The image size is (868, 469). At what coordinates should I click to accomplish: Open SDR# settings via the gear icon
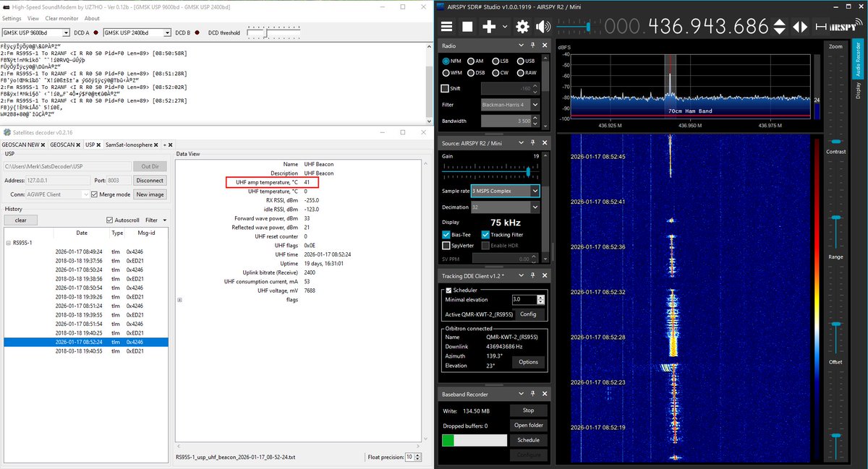point(522,26)
